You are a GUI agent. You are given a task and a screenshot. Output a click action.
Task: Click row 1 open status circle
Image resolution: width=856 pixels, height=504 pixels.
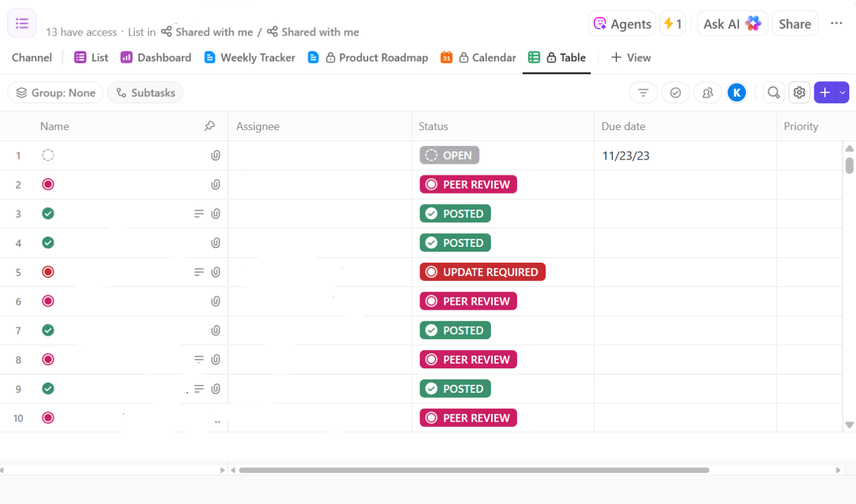point(48,155)
